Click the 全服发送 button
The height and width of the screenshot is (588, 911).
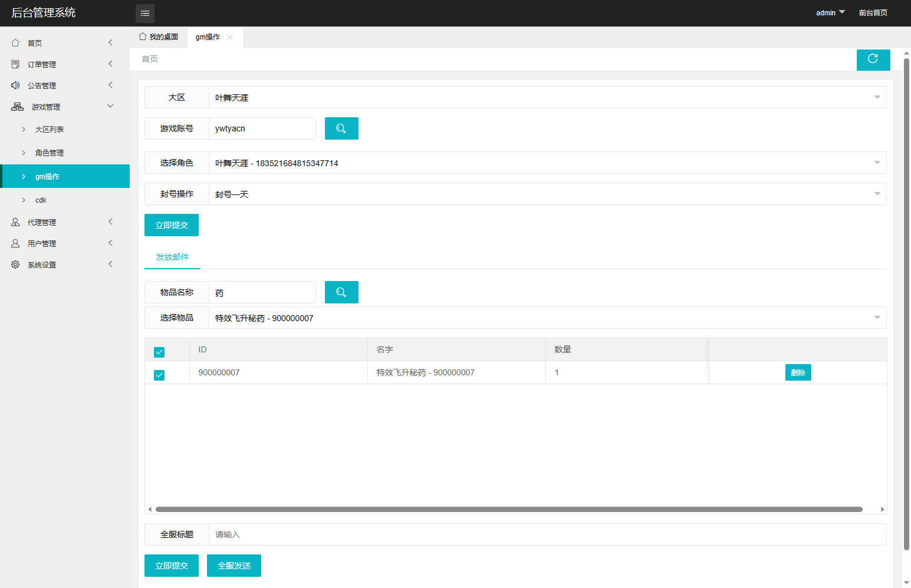(x=234, y=566)
